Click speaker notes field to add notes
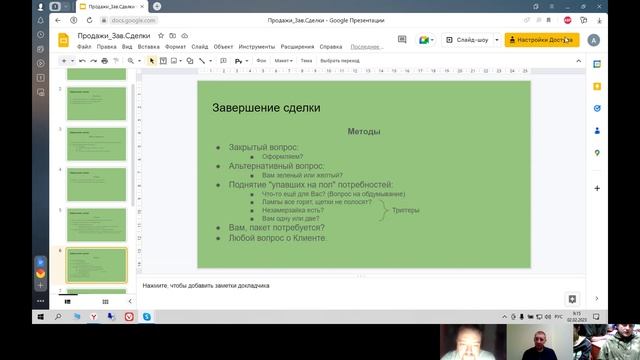The height and width of the screenshot is (360, 640). click(x=361, y=286)
